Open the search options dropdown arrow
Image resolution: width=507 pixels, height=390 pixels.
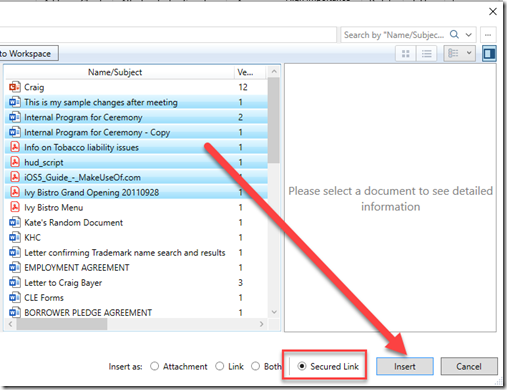click(x=469, y=35)
